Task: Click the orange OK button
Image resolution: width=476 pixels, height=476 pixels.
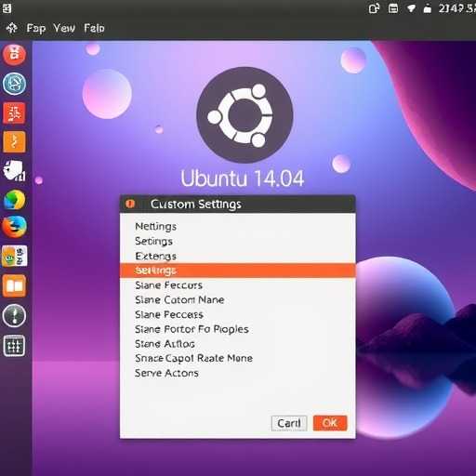Action: 330,423
